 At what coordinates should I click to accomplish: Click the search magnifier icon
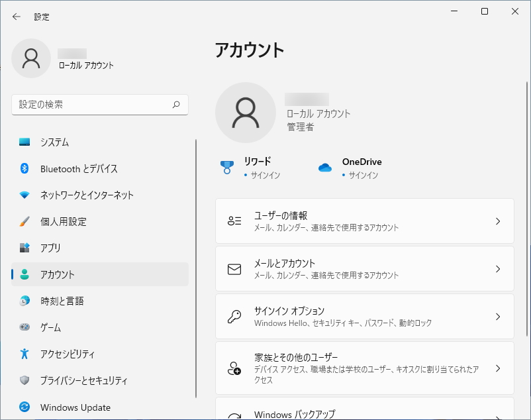pyautogui.click(x=176, y=104)
